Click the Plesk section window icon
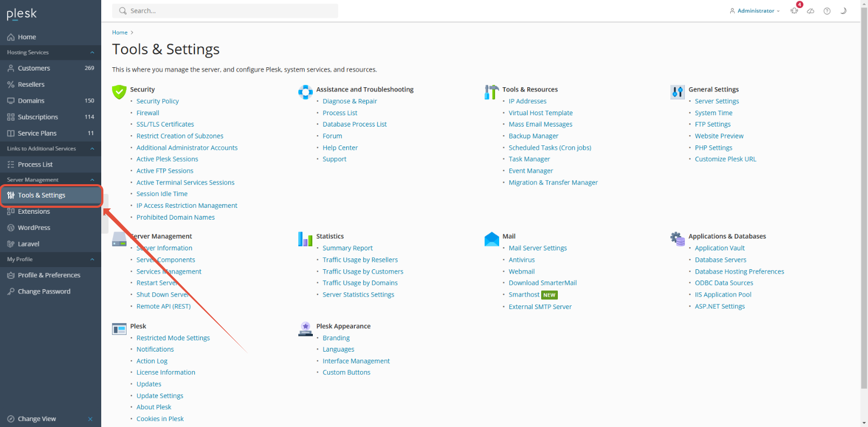This screenshot has height=427, width=868. point(119,329)
